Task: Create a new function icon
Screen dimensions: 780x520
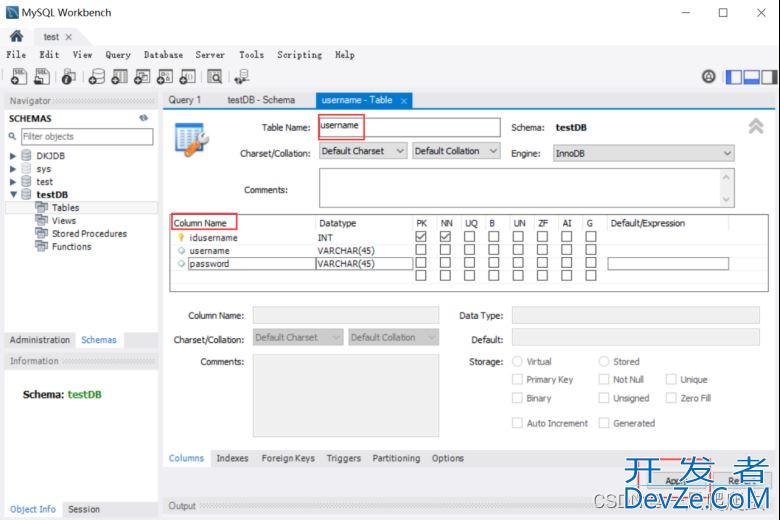Action: pos(188,77)
